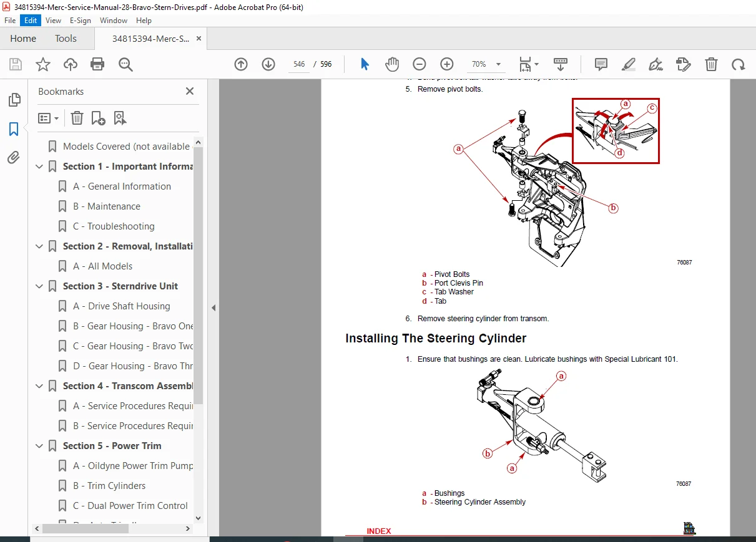Image resolution: width=756 pixels, height=542 pixels.
Task: Click the page number input field
Action: pos(299,64)
